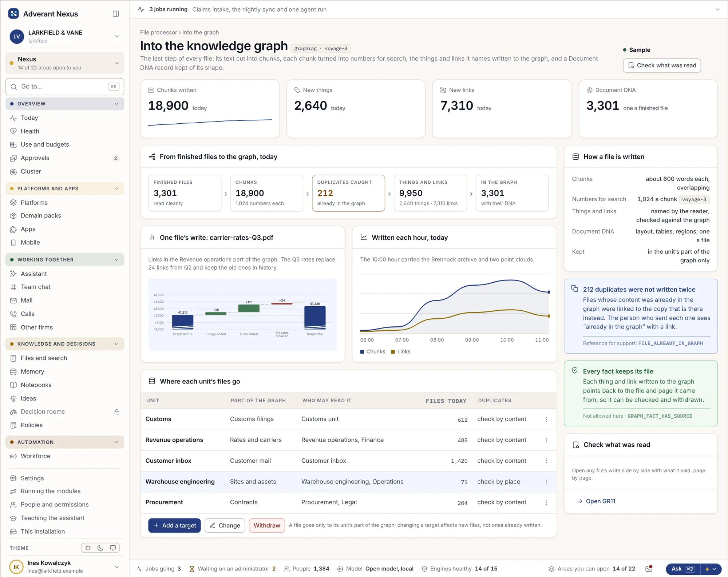This screenshot has width=728, height=577.
Task: Open row menu for Customer inbox
Action: point(546,461)
